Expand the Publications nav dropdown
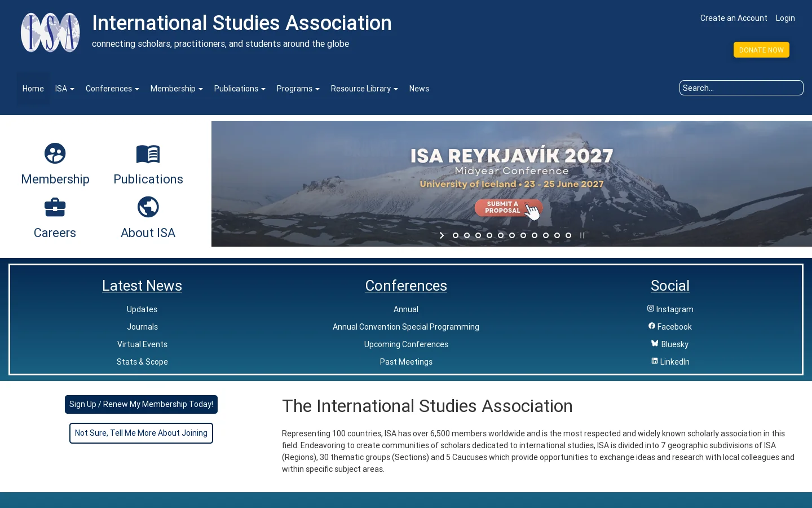Viewport: 812px width, 508px height. 240,89
